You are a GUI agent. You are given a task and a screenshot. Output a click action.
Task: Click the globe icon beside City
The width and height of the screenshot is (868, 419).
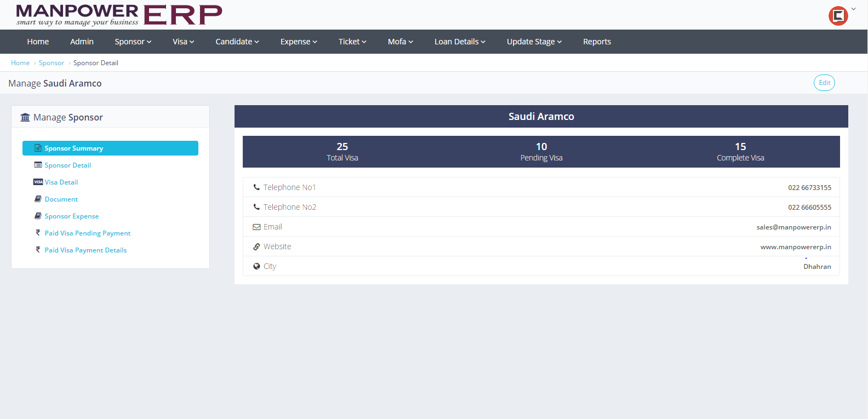click(256, 266)
